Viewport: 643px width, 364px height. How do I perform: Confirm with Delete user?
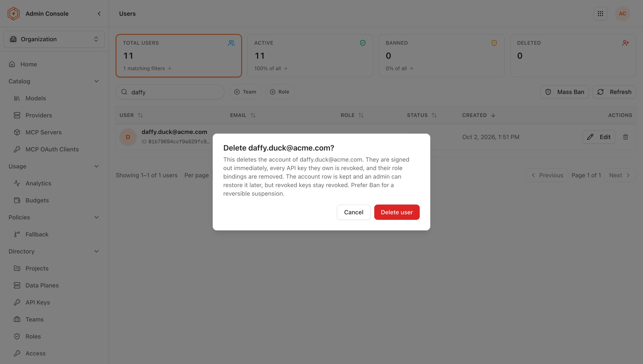397,212
